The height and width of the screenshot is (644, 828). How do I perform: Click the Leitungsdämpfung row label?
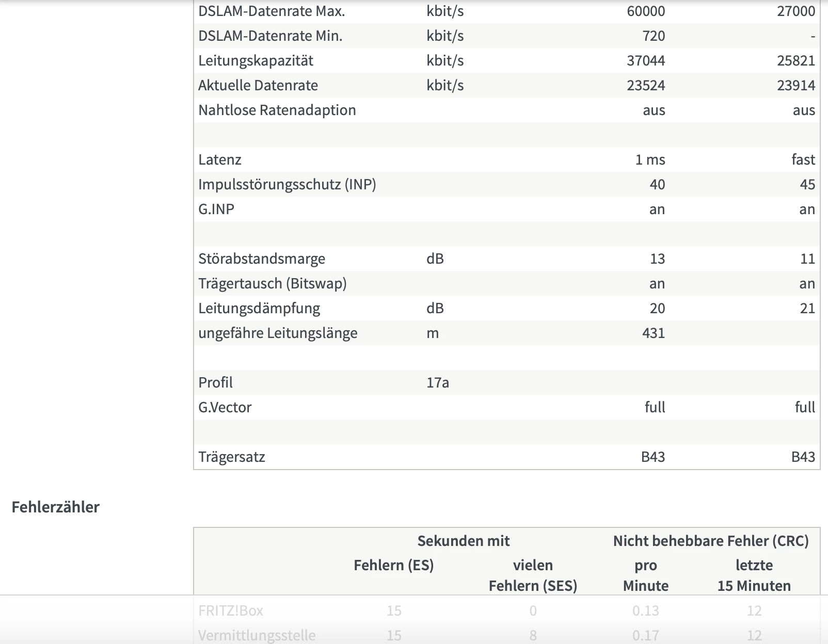(259, 308)
